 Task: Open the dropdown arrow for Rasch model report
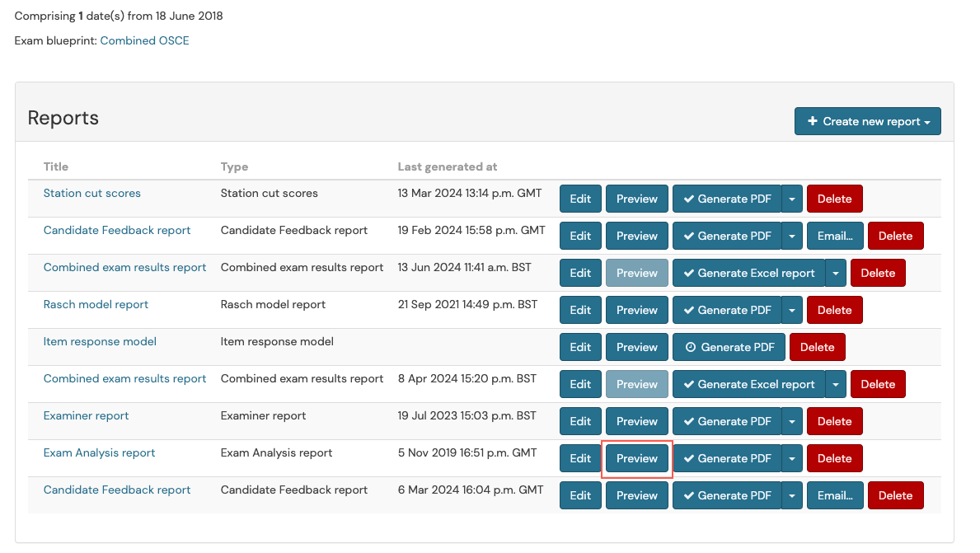pyautogui.click(x=792, y=310)
